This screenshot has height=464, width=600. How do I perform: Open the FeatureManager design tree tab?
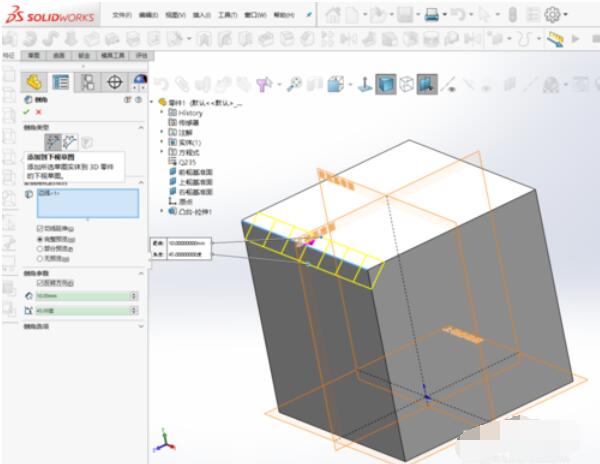pyautogui.click(x=35, y=82)
